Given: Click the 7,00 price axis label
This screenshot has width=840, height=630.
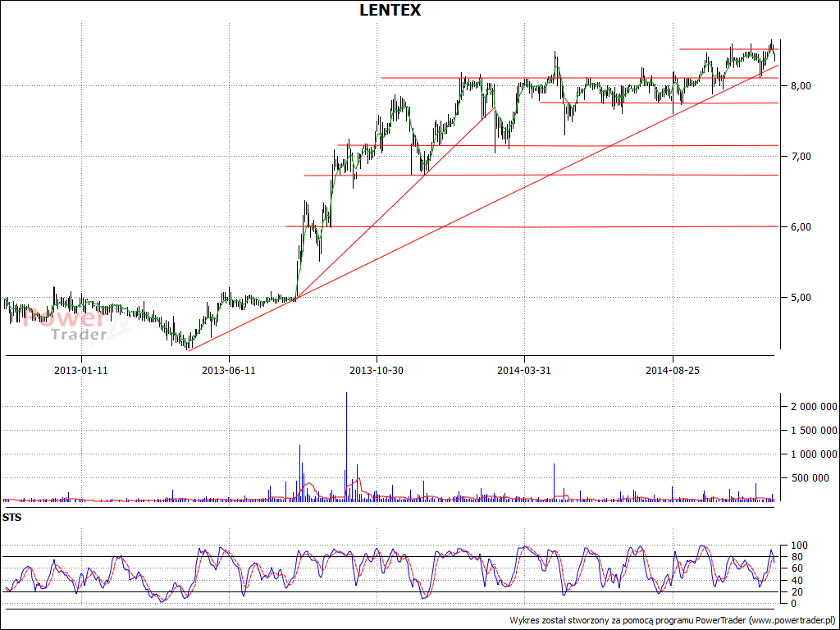Looking at the screenshot, I should 801,157.
